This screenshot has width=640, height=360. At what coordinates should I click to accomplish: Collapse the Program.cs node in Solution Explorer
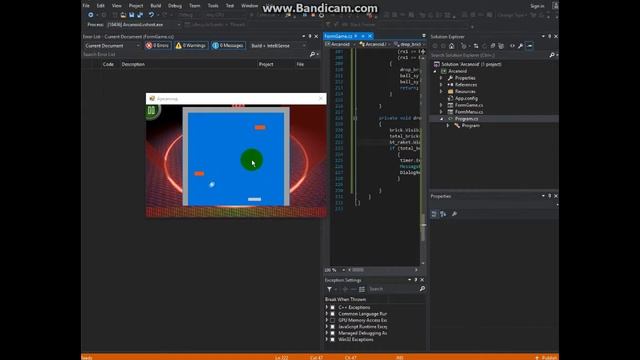tap(441, 119)
